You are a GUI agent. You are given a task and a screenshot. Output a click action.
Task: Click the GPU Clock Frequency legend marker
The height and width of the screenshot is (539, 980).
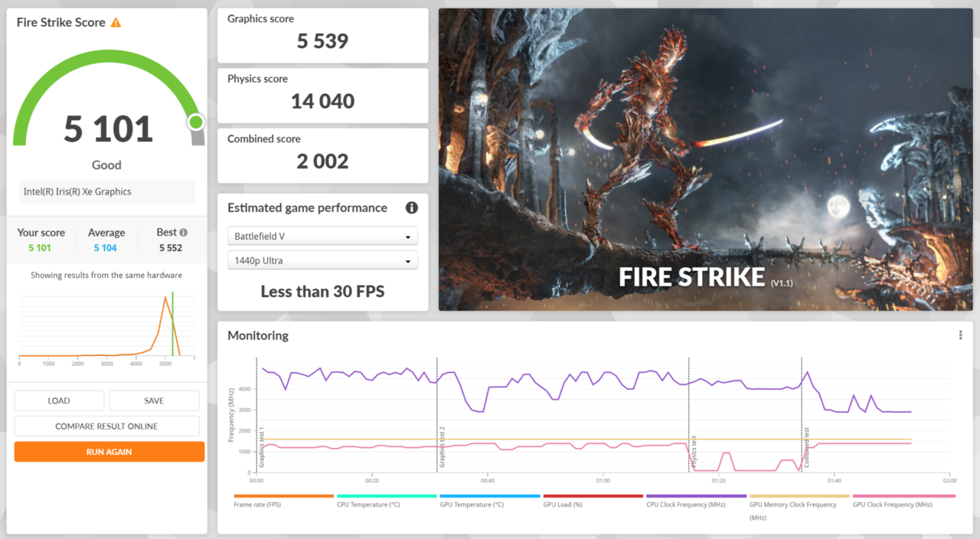[x=903, y=496]
